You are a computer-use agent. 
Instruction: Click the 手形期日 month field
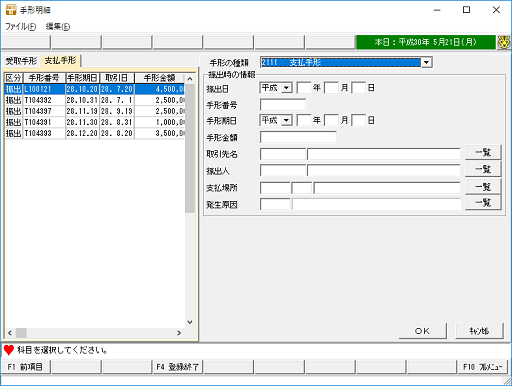click(331, 120)
